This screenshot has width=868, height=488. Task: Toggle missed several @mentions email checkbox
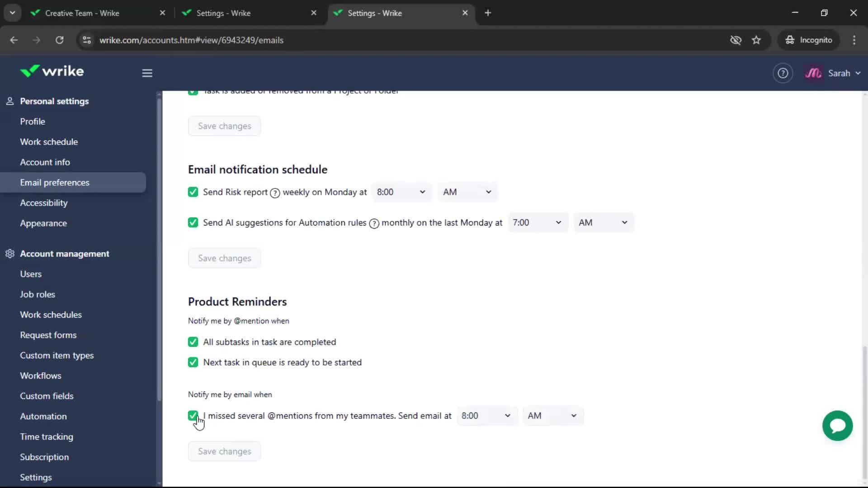193,416
